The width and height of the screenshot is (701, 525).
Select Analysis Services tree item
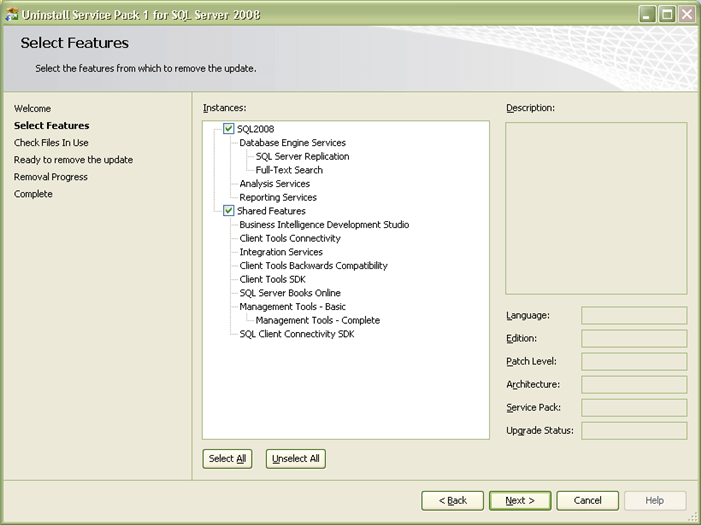274,184
